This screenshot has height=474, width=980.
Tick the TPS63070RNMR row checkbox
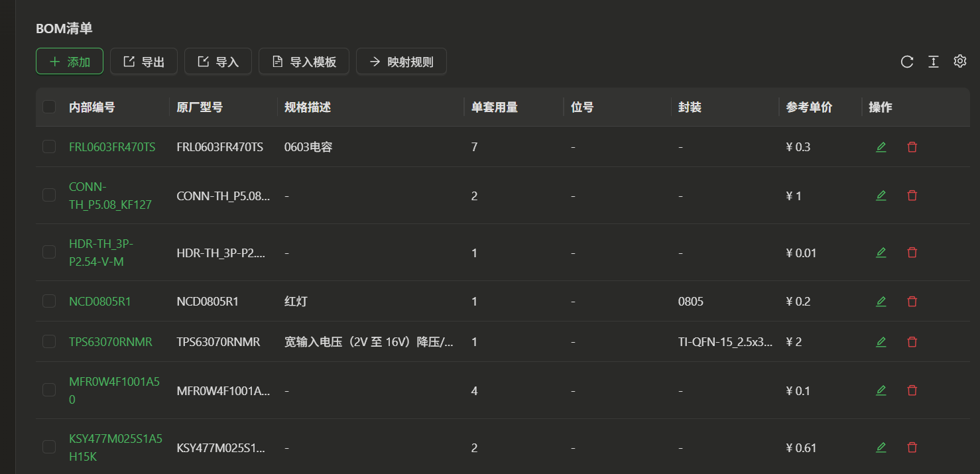click(49, 342)
